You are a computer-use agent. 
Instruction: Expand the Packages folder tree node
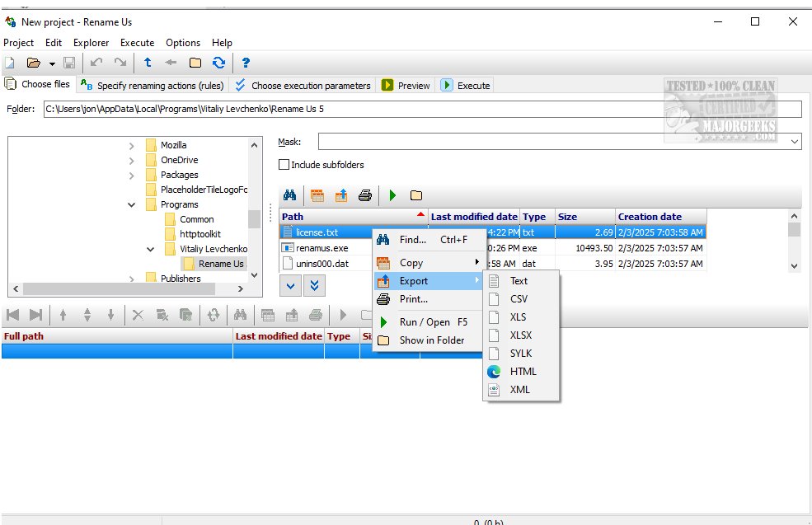point(132,175)
